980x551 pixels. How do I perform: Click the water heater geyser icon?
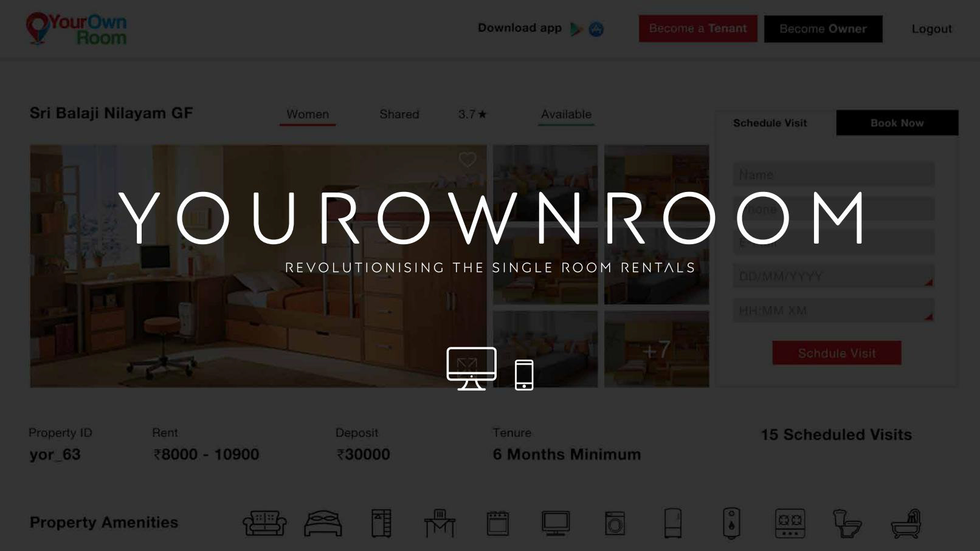[731, 523]
